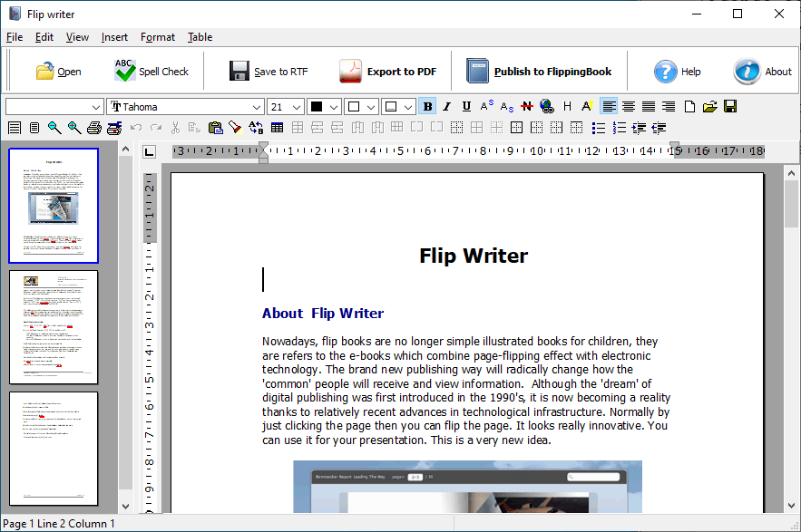
Task: Open the Edit menu
Action: [x=44, y=37]
